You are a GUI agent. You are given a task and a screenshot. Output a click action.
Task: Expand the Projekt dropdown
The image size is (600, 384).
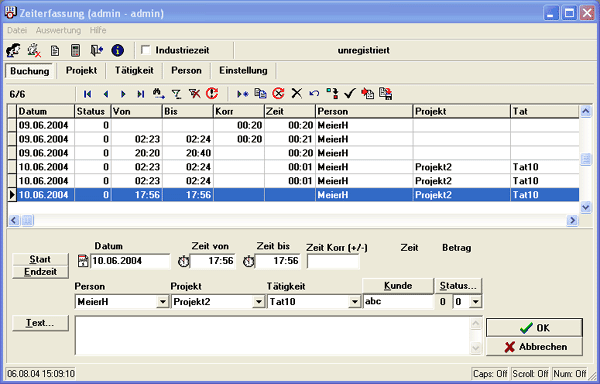pyautogui.click(x=259, y=302)
